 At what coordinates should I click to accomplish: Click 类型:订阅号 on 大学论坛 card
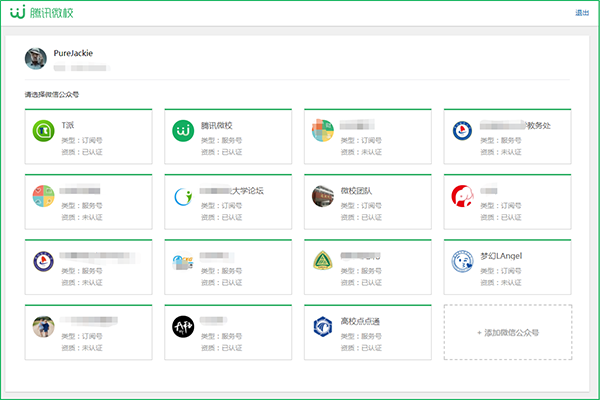click(x=222, y=206)
